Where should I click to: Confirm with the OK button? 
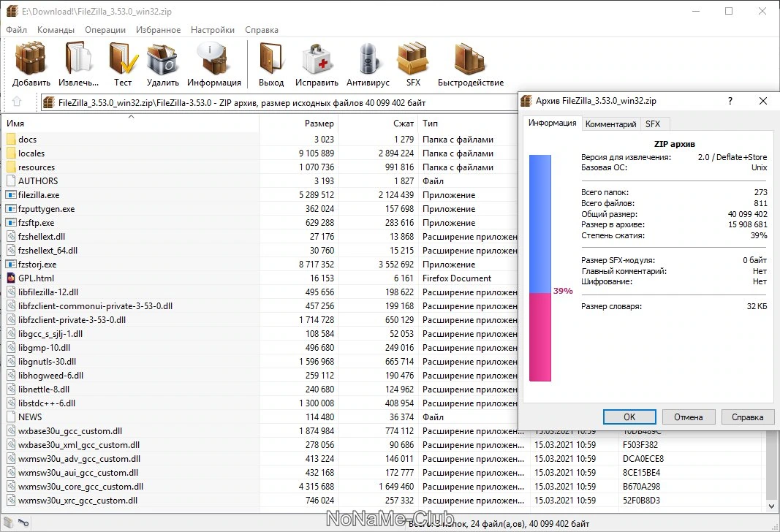point(629,417)
